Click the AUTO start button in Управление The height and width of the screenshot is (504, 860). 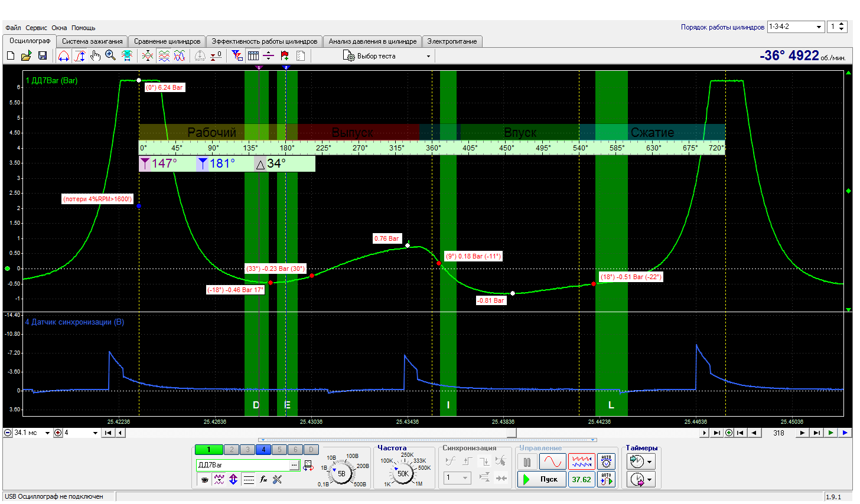point(606,479)
